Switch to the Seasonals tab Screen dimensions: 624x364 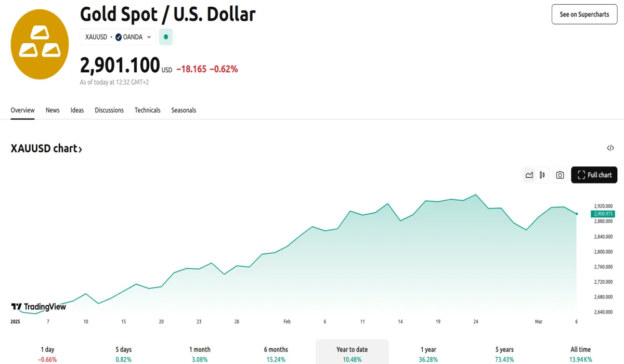point(184,110)
